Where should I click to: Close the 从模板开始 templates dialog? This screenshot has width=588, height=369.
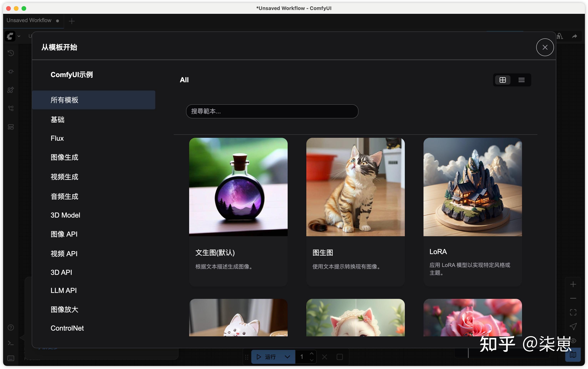point(545,47)
